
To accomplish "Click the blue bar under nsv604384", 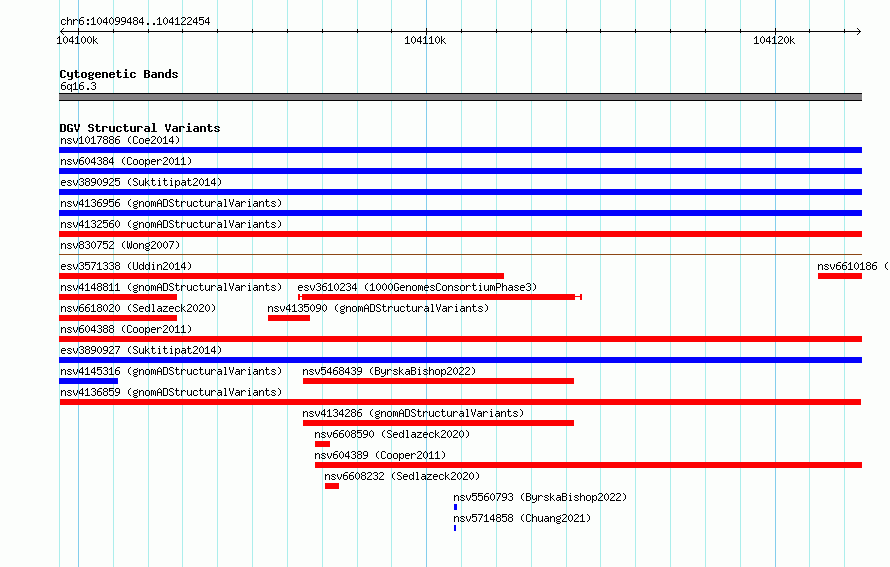I will (460, 171).
